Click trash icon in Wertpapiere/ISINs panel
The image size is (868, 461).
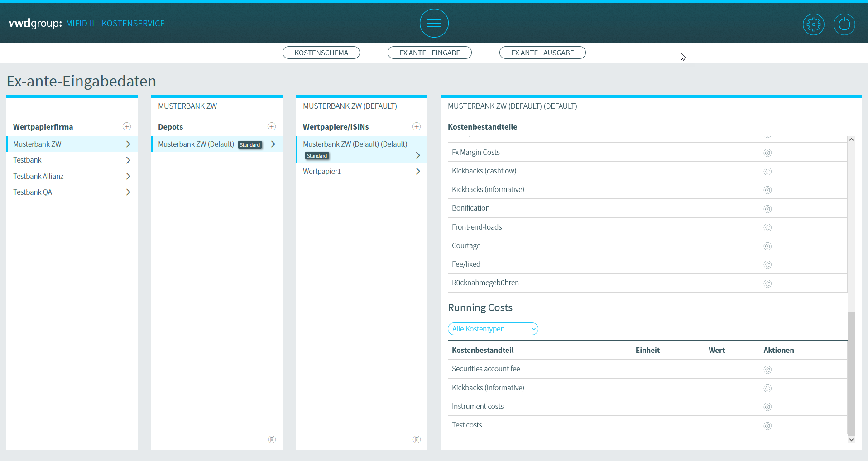click(417, 439)
